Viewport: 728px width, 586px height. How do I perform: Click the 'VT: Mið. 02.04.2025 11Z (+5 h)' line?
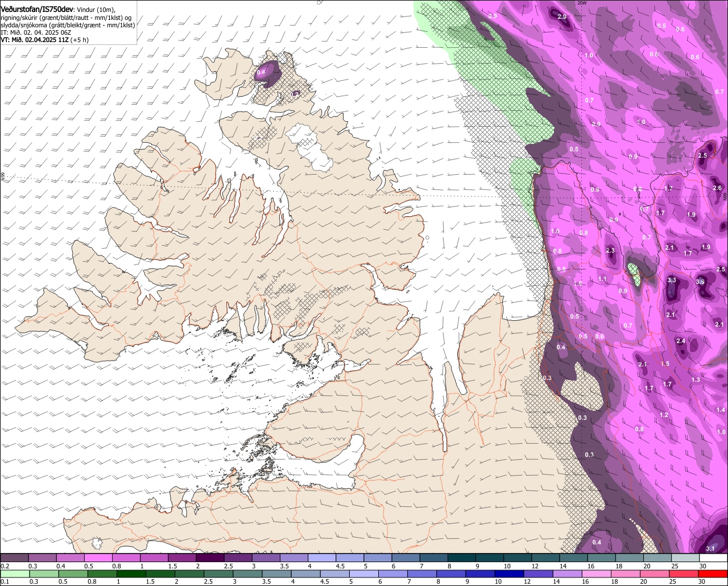point(44,40)
